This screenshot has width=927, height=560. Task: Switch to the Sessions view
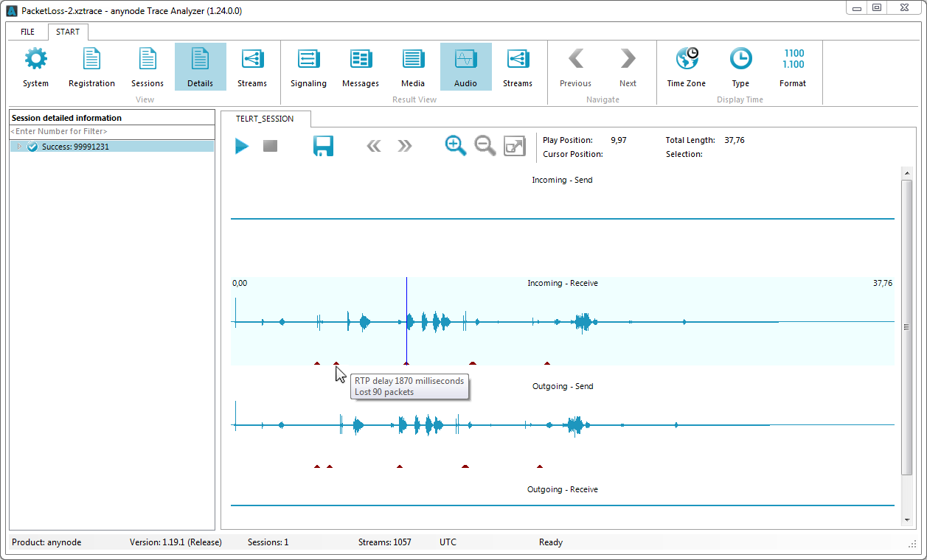pyautogui.click(x=147, y=67)
